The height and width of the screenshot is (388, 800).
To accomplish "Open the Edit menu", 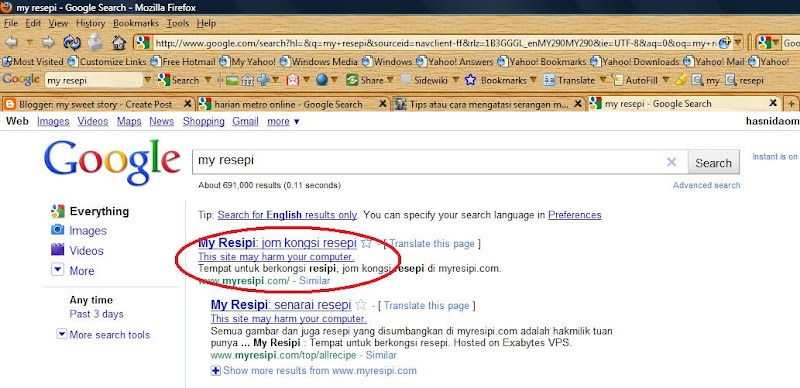I will coord(33,23).
